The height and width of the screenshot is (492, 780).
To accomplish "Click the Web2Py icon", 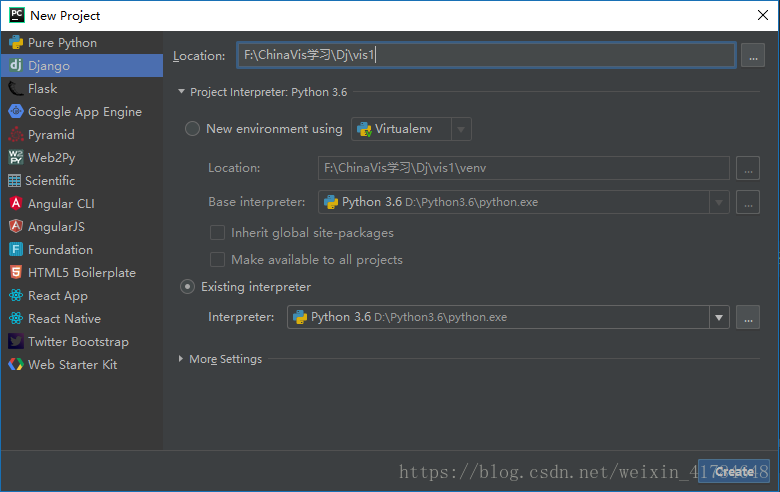I will click(x=16, y=157).
